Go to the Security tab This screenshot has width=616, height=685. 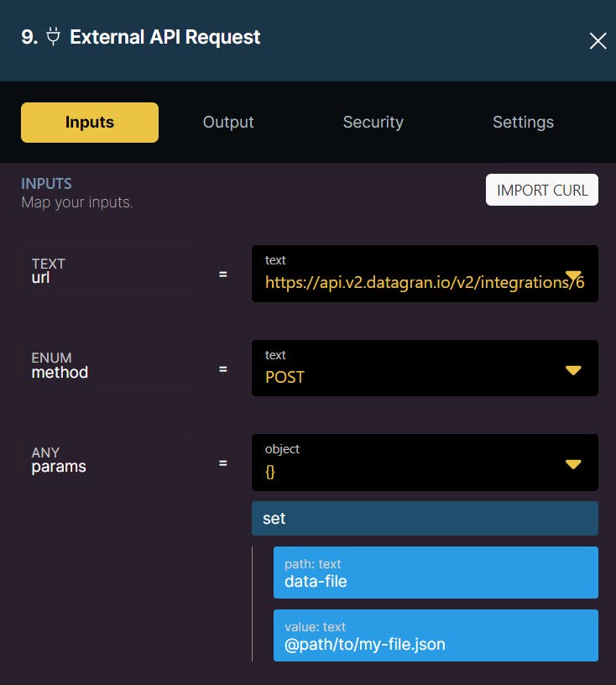[x=373, y=123]
